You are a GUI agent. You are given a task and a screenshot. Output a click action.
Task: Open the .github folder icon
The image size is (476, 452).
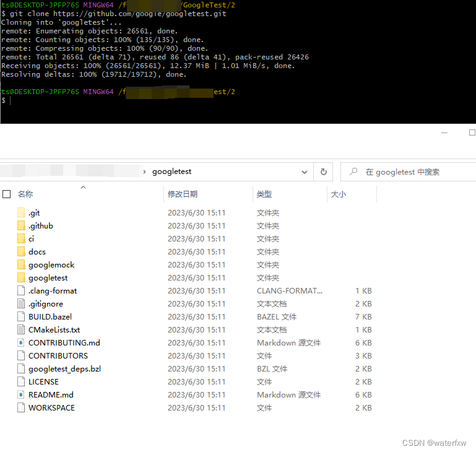pos(21,226)
